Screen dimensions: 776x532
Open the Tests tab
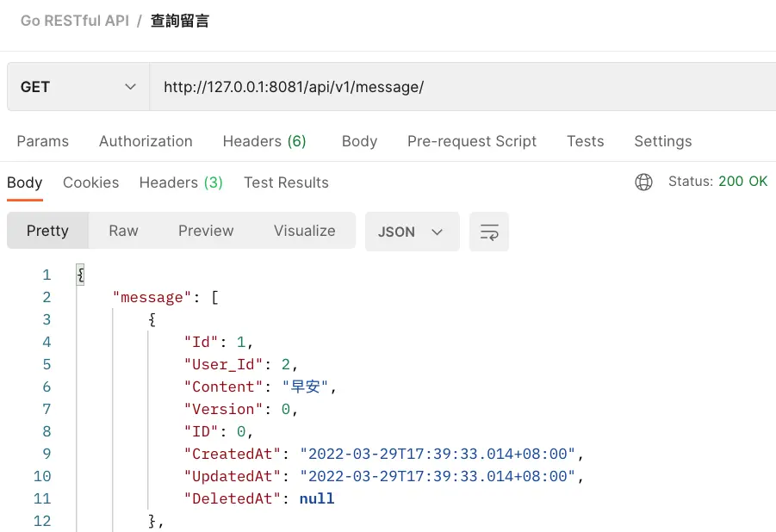(x=585, y=141)
